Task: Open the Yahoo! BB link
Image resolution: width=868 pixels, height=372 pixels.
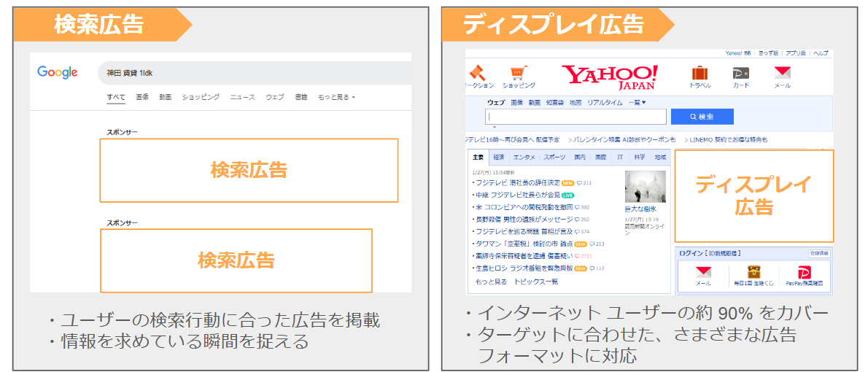Action: tap(738, 53)
